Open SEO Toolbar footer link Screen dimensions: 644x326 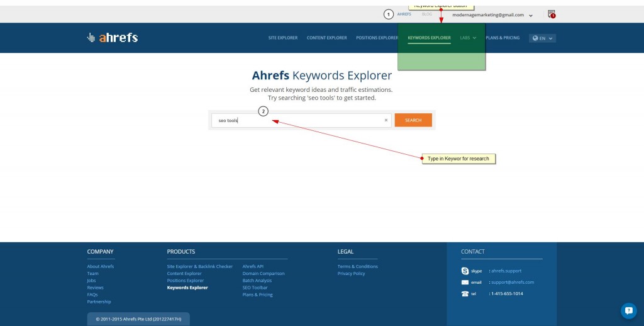point(255,288)
